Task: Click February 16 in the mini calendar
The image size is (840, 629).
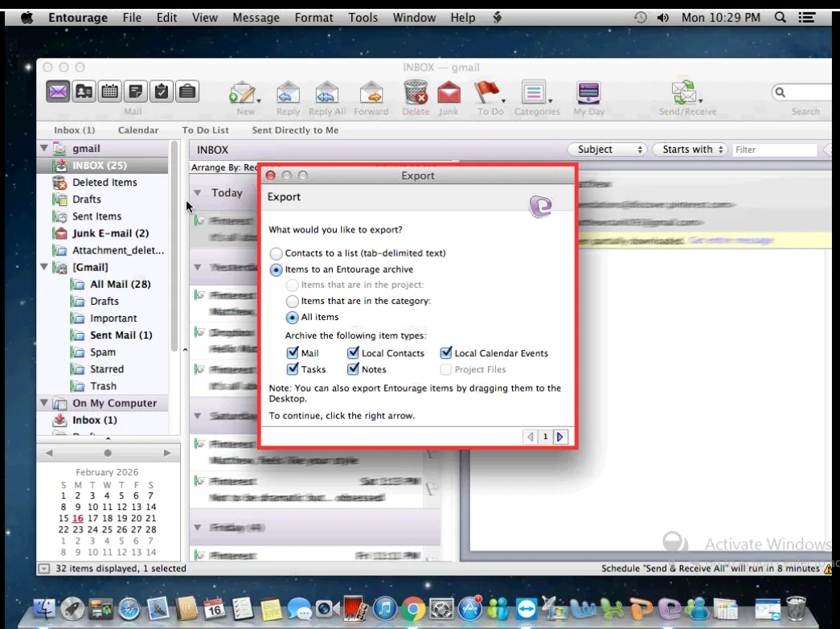Action: click(76, 518)
